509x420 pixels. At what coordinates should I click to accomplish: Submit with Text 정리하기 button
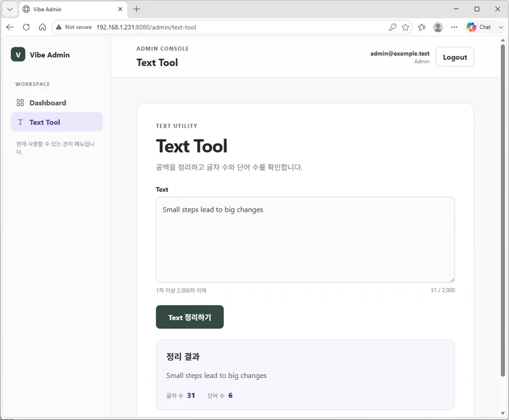(189, 317)
